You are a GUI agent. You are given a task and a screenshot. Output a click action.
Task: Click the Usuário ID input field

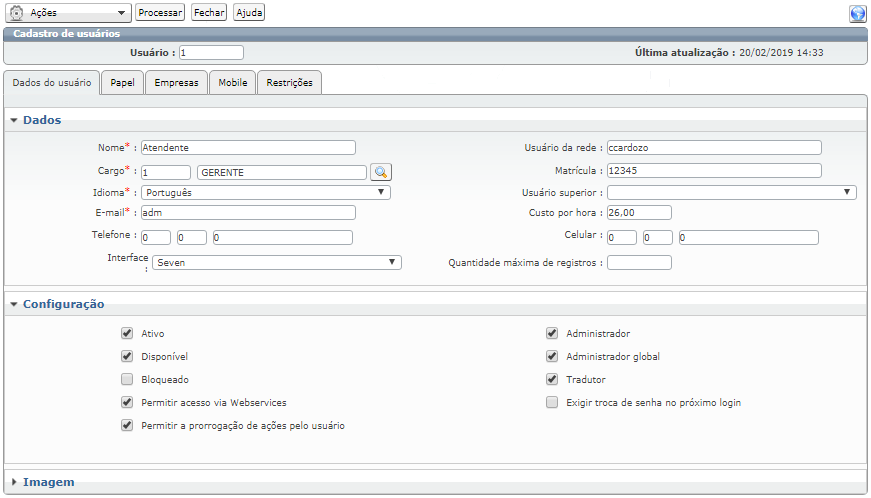211,52
